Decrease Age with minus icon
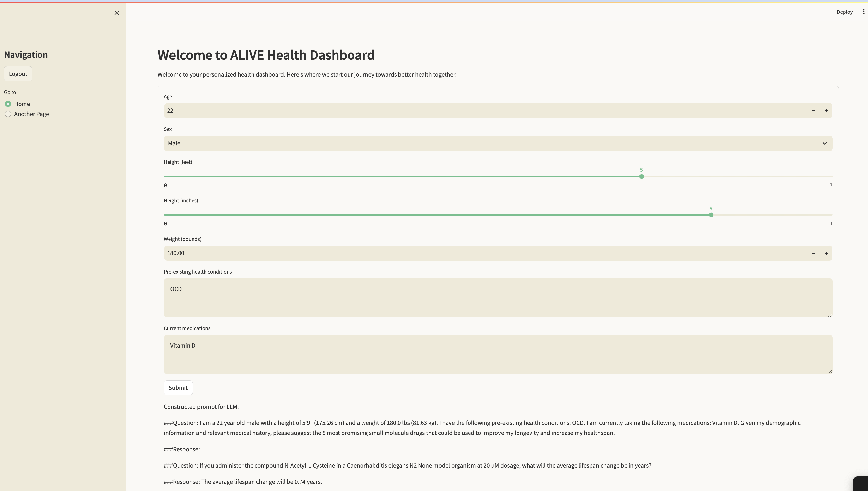 point(813,111)
